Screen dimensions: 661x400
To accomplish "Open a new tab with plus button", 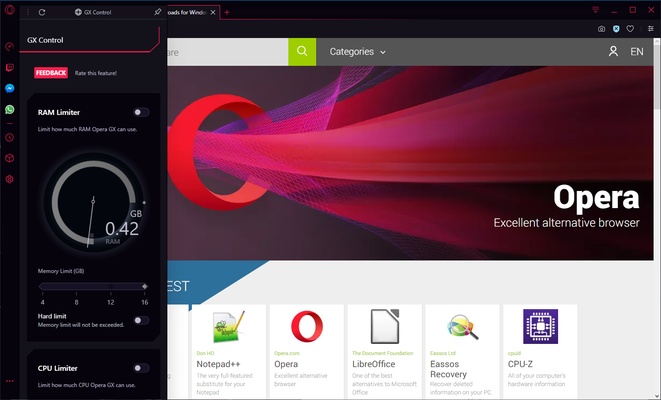I will point(227,12).
